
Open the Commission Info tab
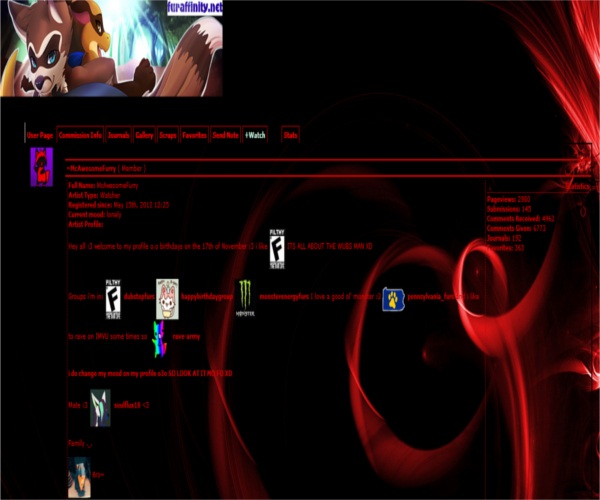tap(80, 135)
